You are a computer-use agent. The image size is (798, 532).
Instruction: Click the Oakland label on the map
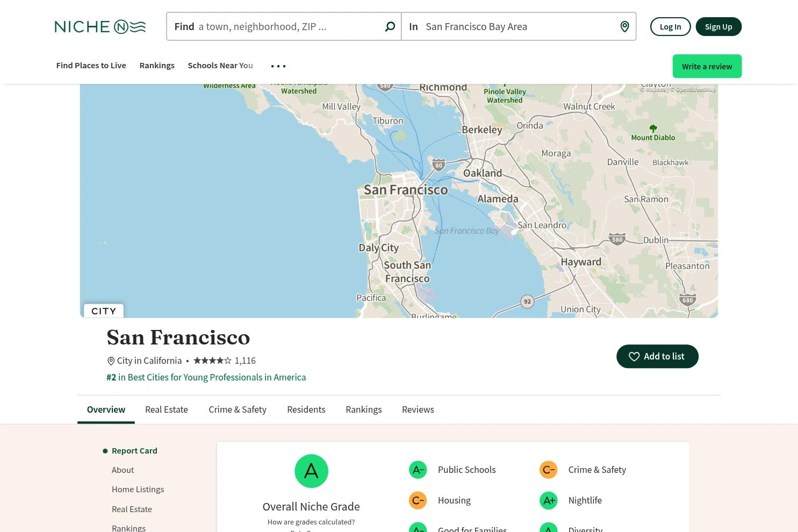click(483, 173)
